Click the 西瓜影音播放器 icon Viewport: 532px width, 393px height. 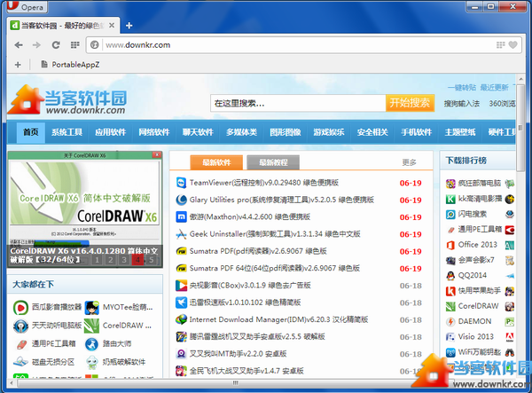click(x=20, y=308)
